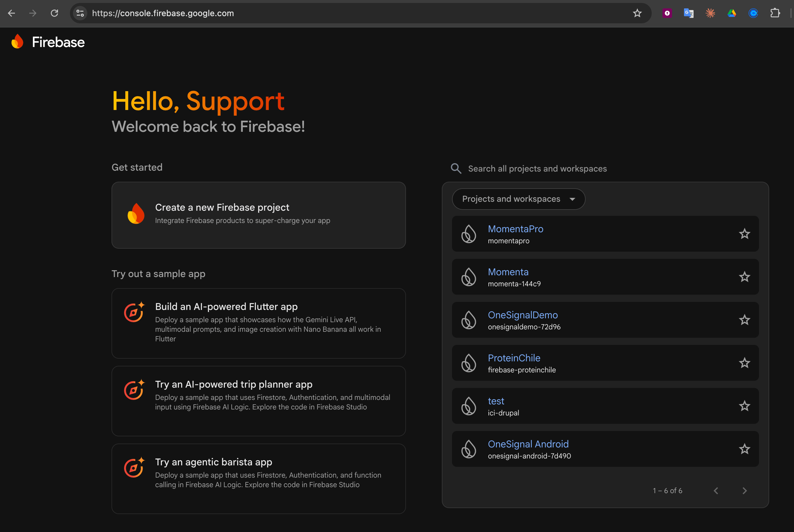The image size is (794, 532).
Task: Open the blue circular C extension
Action: tap(753, 13)
